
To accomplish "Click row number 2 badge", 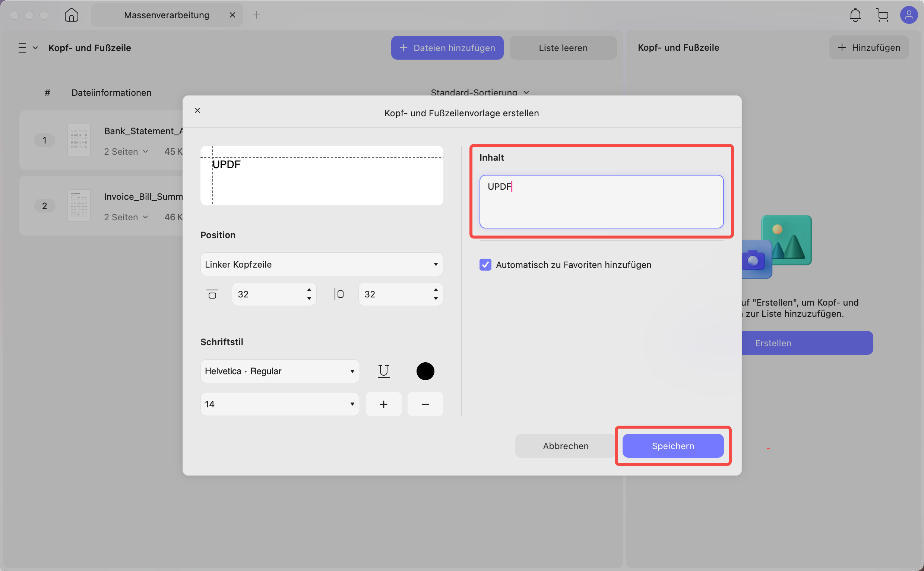I will coord(45,206).
